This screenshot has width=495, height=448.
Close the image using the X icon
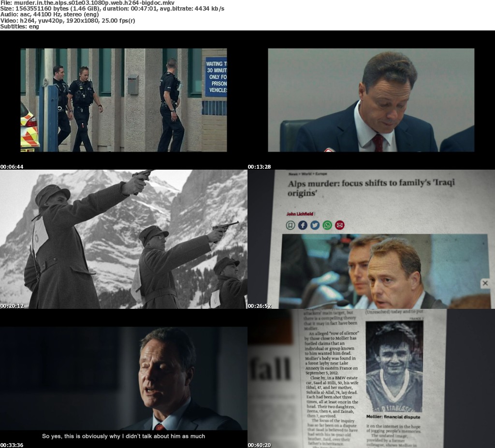[485, 284]
